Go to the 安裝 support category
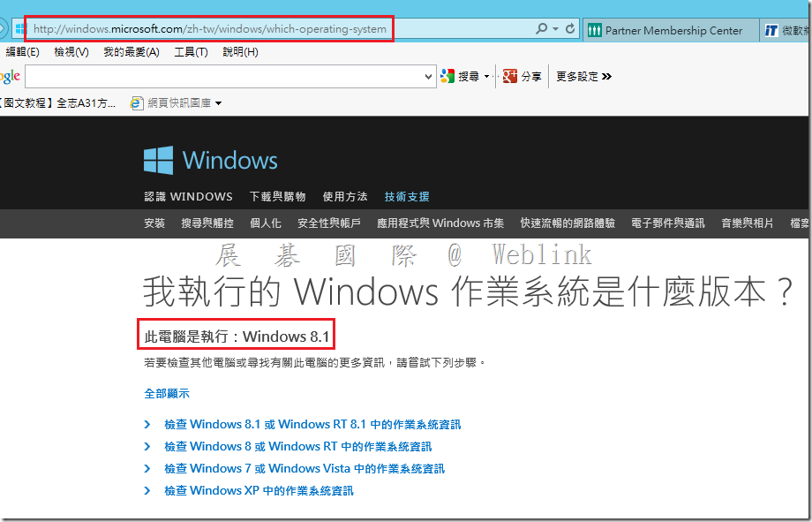Image resolution: width=812 pixels, height=522 pixels. click(x=154, y=223)
